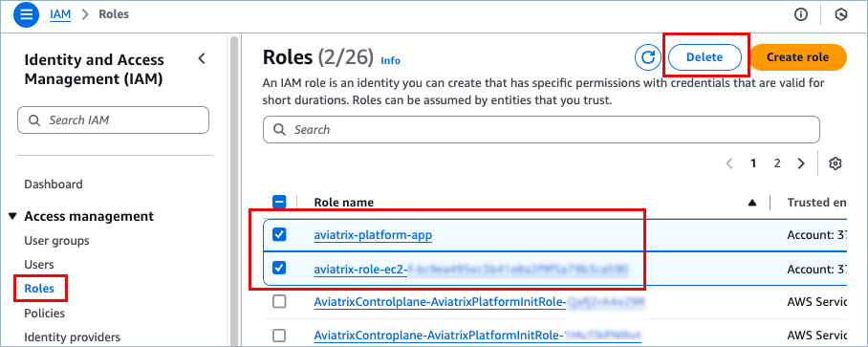Open Policies in the sidebar

click(x=44, y=314)
